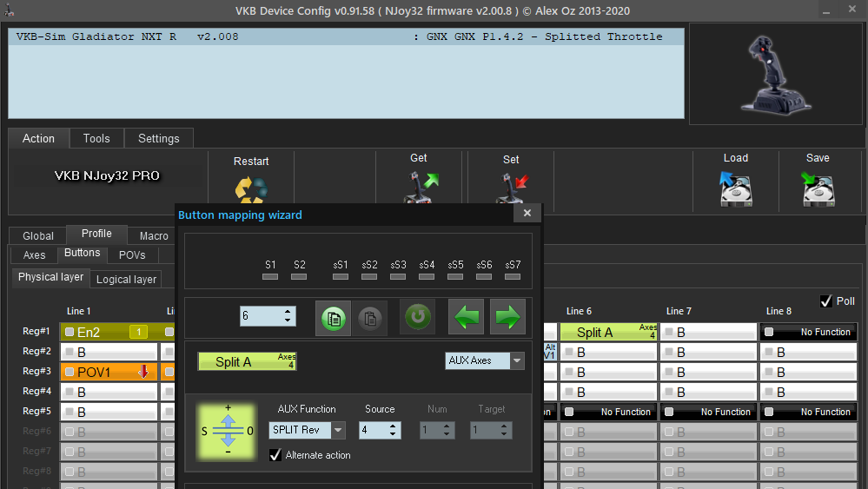Minimize the VKB Device Config window
This screenshot has height=489, width=868.
pyautogui.click(x=826, y=10)
